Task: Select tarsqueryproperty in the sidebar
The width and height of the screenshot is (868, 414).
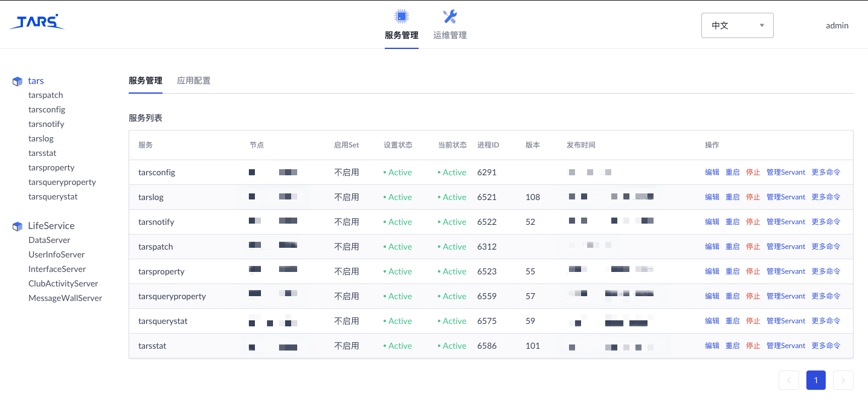Action: point(62,182)
